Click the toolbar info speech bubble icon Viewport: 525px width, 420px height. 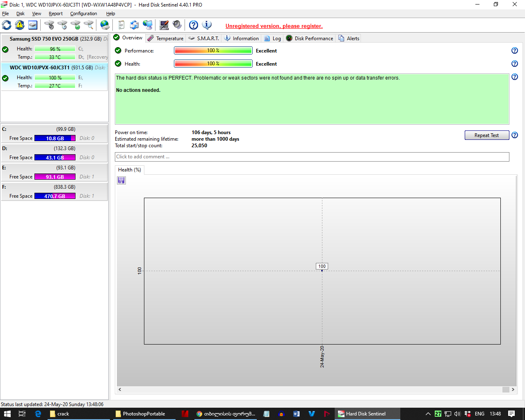207,25
